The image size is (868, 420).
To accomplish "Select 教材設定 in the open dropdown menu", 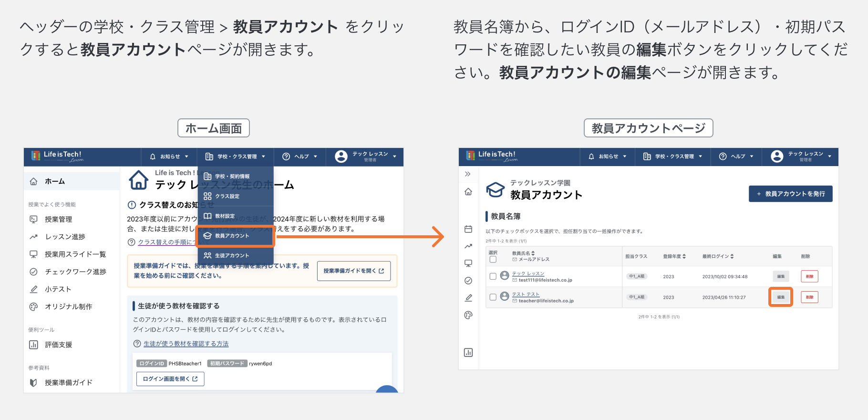I will 236,216.
